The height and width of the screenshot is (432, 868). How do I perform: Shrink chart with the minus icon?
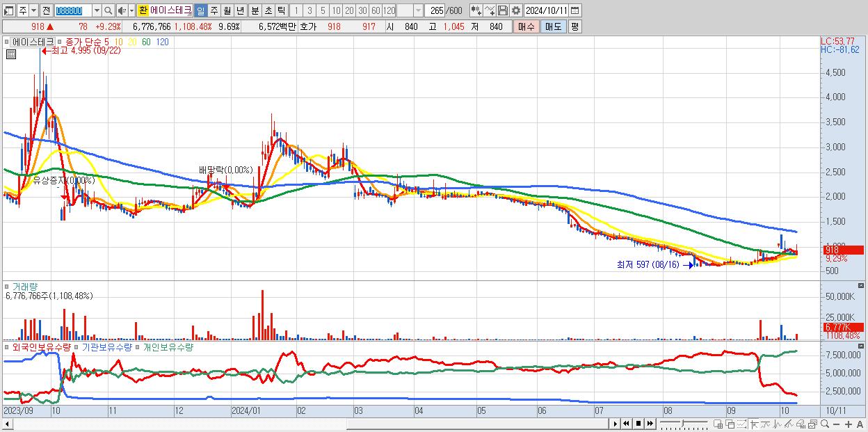click(836, 424)
